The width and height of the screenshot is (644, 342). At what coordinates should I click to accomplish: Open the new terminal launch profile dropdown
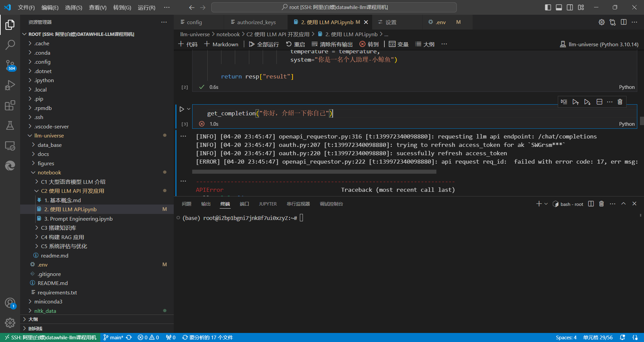pos(546,204)
